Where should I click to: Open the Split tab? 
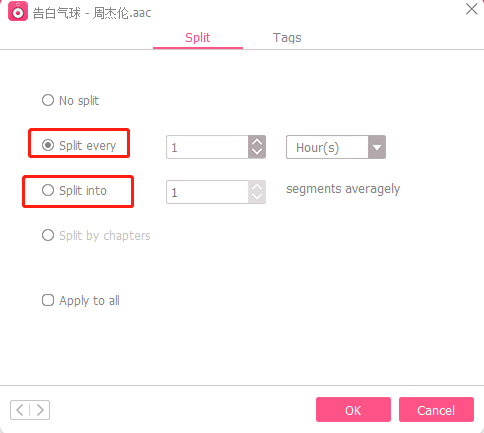point(198,38)
